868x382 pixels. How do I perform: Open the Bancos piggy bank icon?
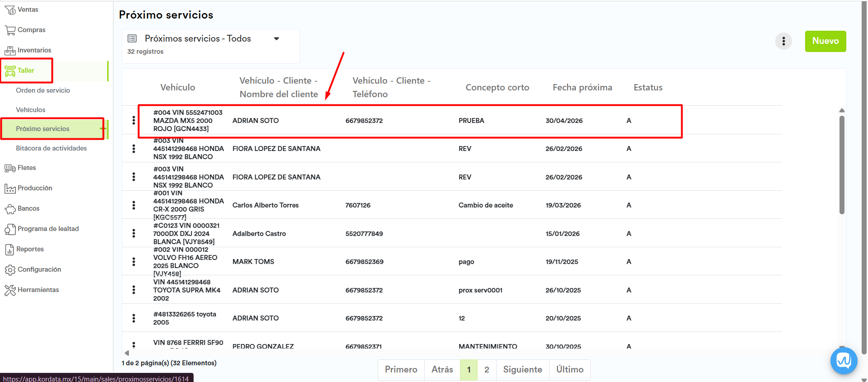pyautogui.click(x=10, y=208)
